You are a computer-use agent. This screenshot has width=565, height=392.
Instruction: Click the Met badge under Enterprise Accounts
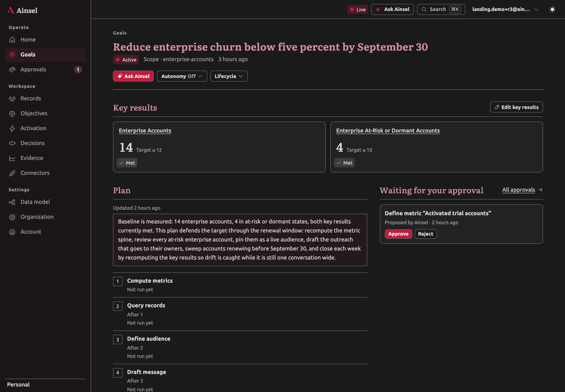pos(127,163)
